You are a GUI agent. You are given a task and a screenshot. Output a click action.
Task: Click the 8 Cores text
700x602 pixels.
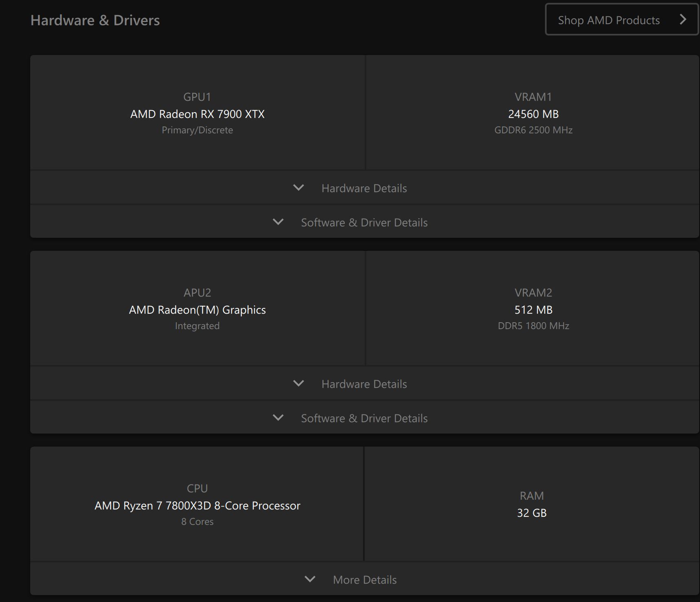[197, 522]
